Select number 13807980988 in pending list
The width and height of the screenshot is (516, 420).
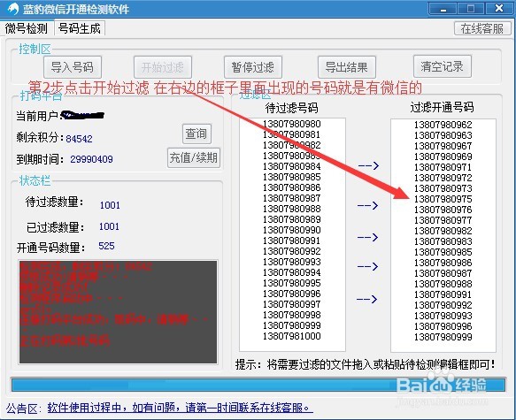(x=292, y=209)
